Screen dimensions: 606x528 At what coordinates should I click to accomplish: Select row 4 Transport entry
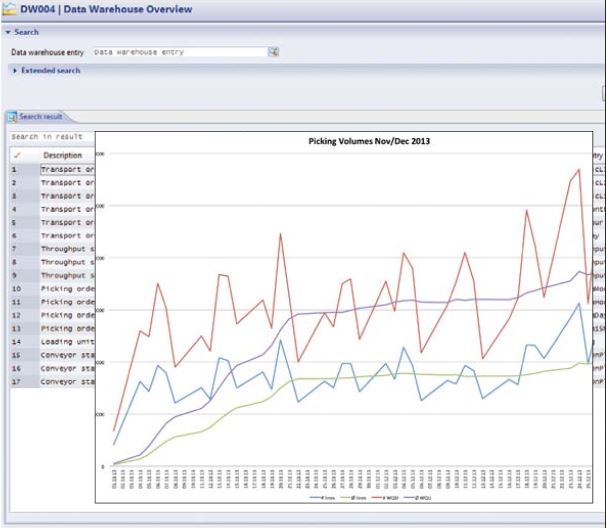(x=67, y=209)
